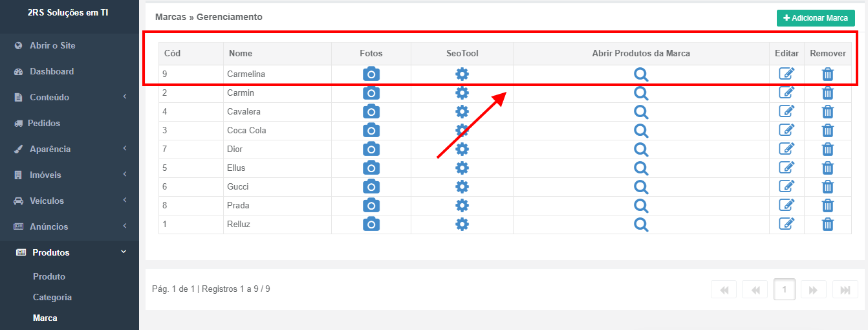Select Marca submenu item
The image size is (868, 330).
pos(45,318)
